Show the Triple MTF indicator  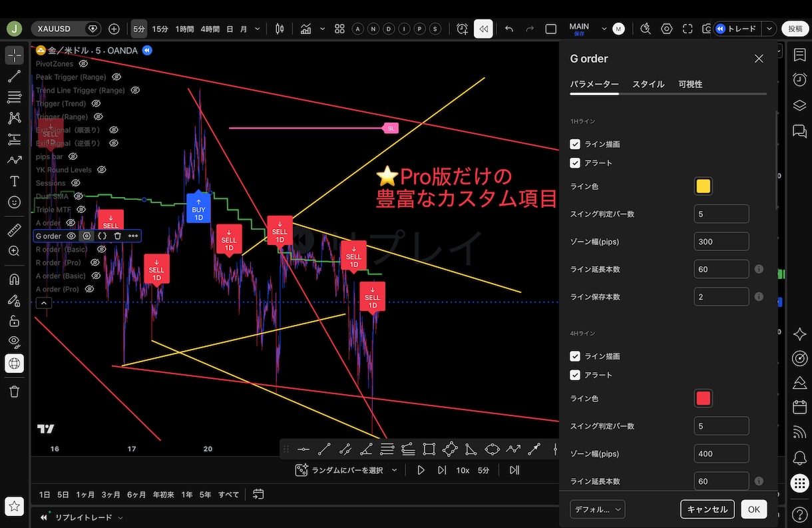[x=83, y=209]
